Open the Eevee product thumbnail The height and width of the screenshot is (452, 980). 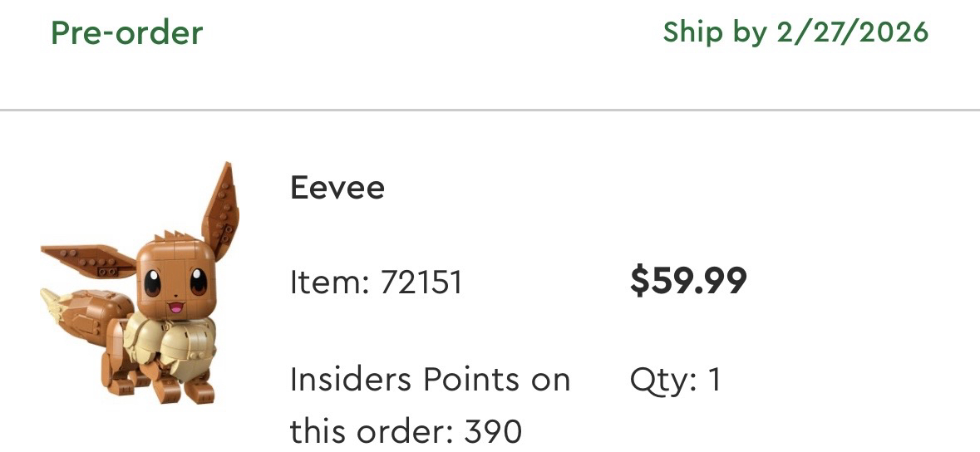point(140,282)
